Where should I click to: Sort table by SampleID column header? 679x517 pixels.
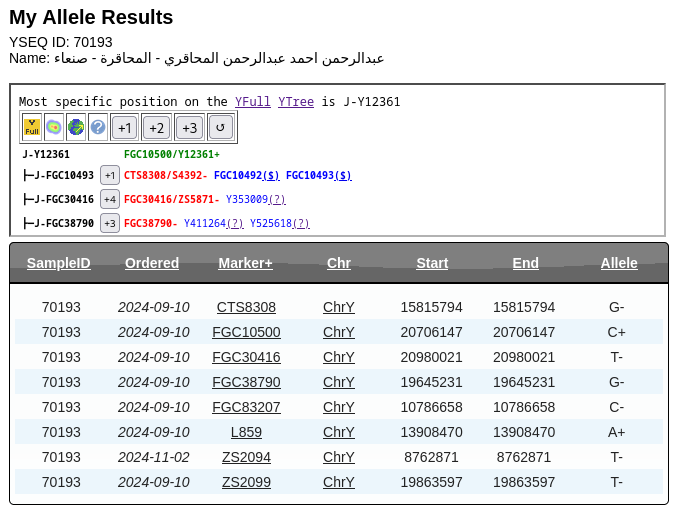pyautogui.click(x=59, y=263)
